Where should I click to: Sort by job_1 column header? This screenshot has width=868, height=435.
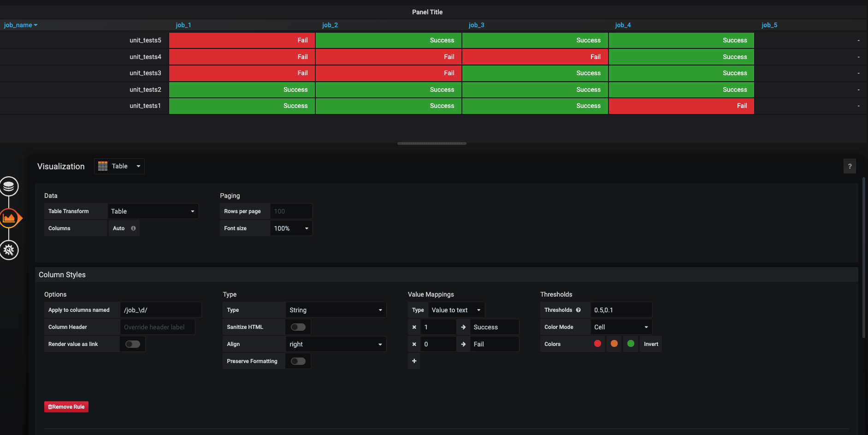coord(183,25)
